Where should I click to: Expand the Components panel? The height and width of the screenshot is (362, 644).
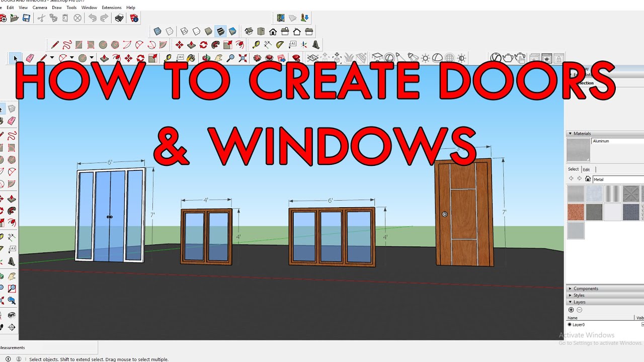(570, 289)
